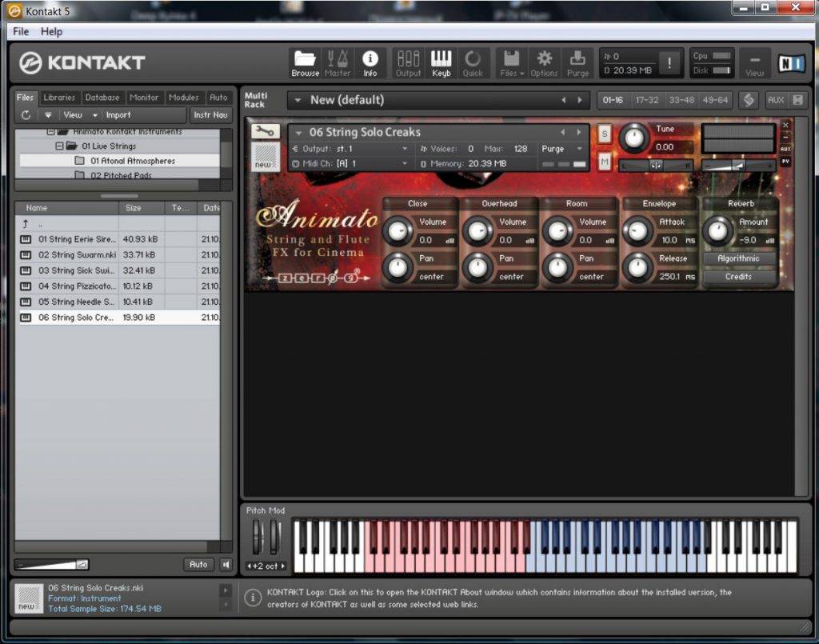This screenshot has height=644, width=819.
Task: Open the Options gear icon
Action: tap(544, 62)
